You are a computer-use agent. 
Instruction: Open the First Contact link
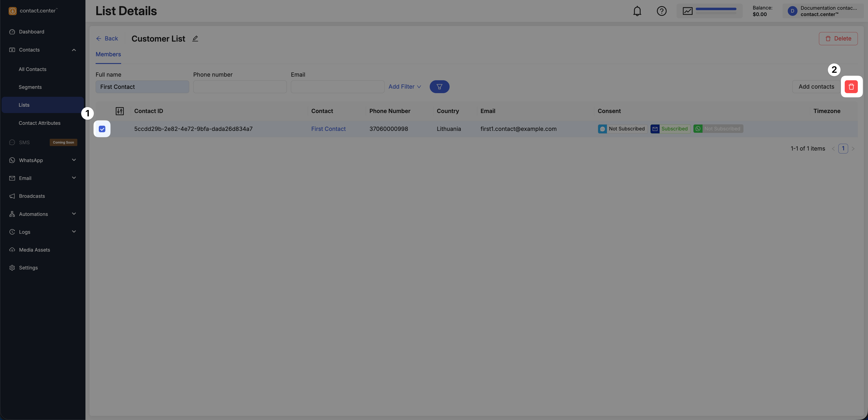coord(328,129)
